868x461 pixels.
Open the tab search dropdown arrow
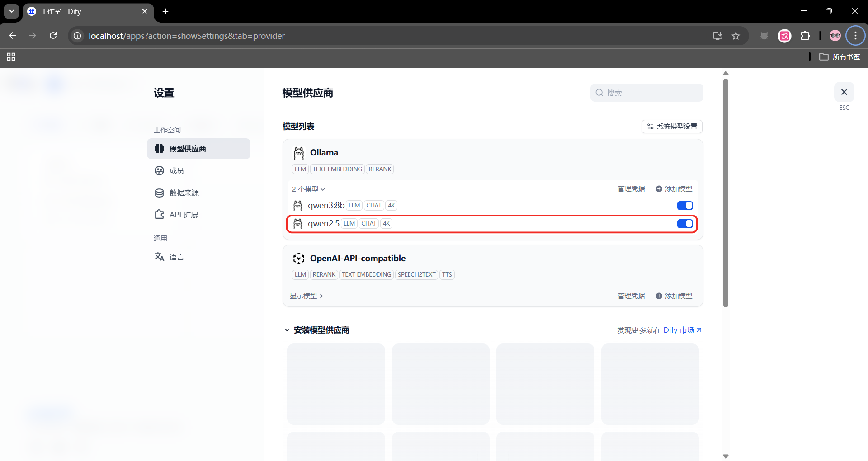(x=12, y=11)
